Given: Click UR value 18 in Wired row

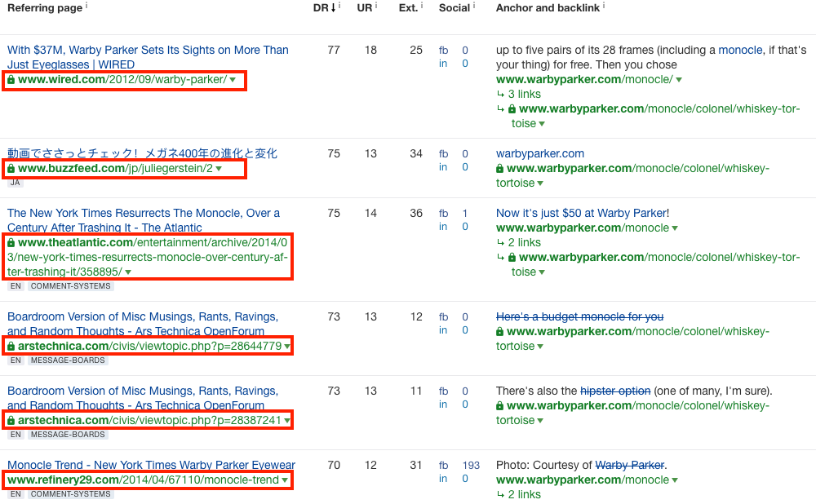Looking at the screenshot, I should [370, 50].
